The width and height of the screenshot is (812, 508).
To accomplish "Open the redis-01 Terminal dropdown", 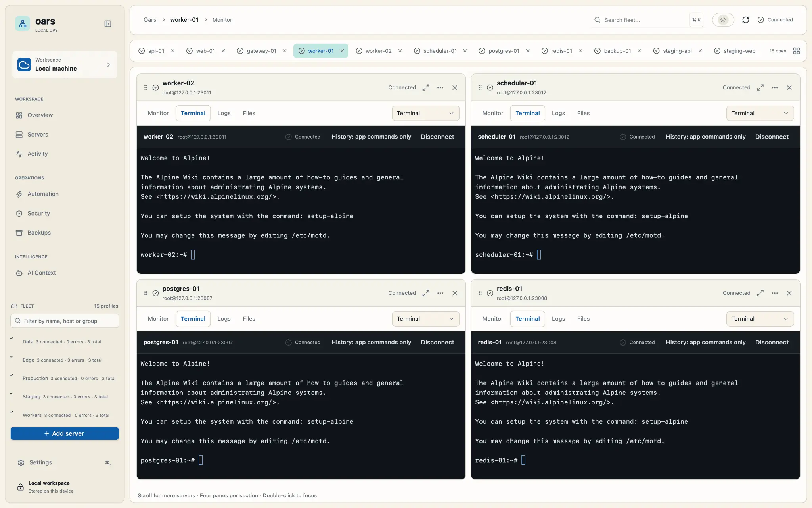I will click(760, 319).
